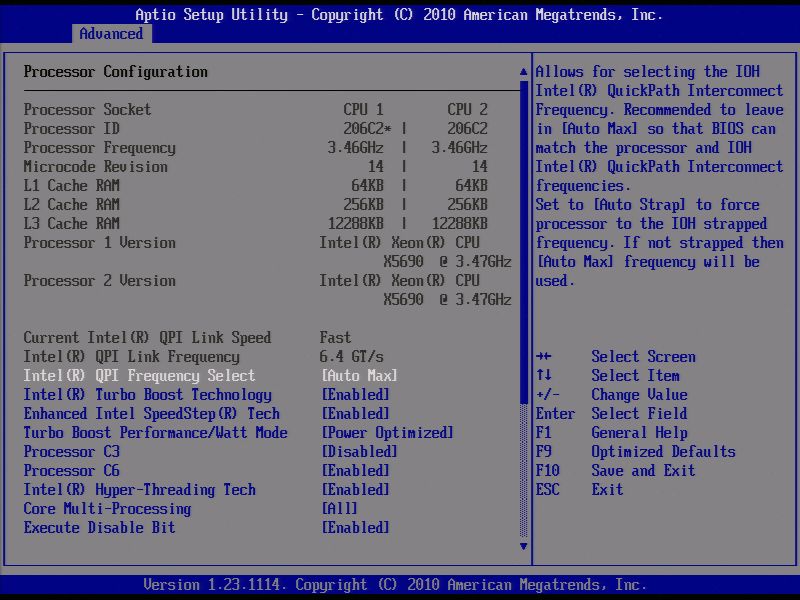Click the down arrow on the scrollbar
Image resolution: width=800 pixels, height=600 pixels.
pos(523,546)
